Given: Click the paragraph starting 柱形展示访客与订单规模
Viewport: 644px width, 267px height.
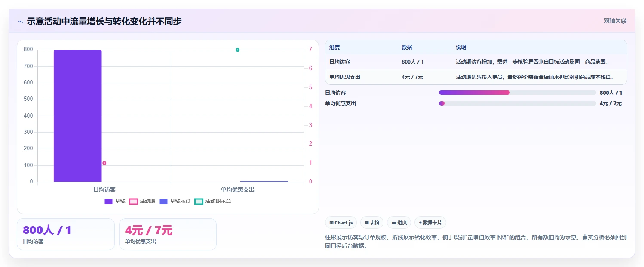Looking at the screenshot, I should (476, 242).
